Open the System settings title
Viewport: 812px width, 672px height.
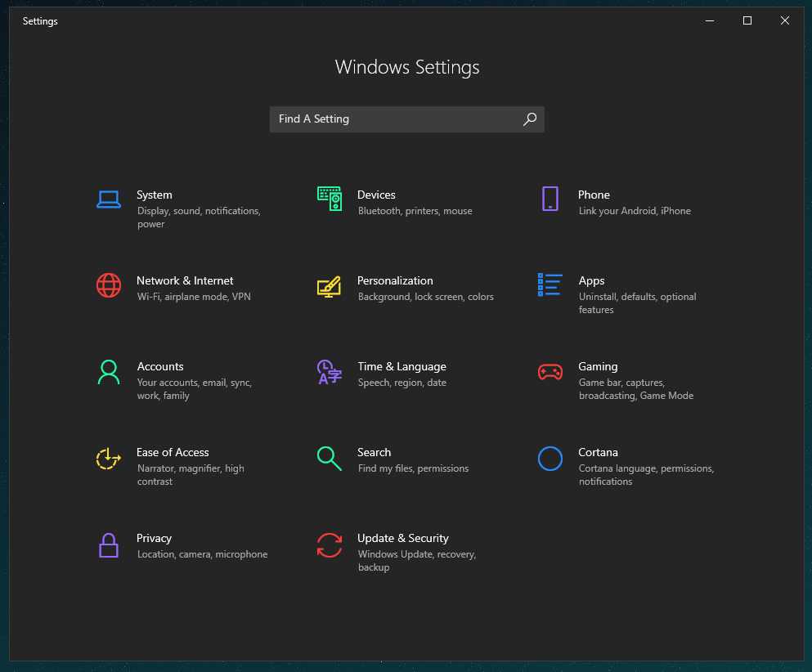tap(155, 195)
